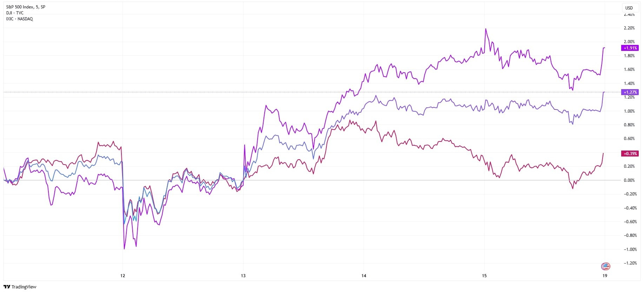Select the IXIC · NASDAQ legend label
The width and height of the screenshot is (644, 293).
(x=20, y=19)
